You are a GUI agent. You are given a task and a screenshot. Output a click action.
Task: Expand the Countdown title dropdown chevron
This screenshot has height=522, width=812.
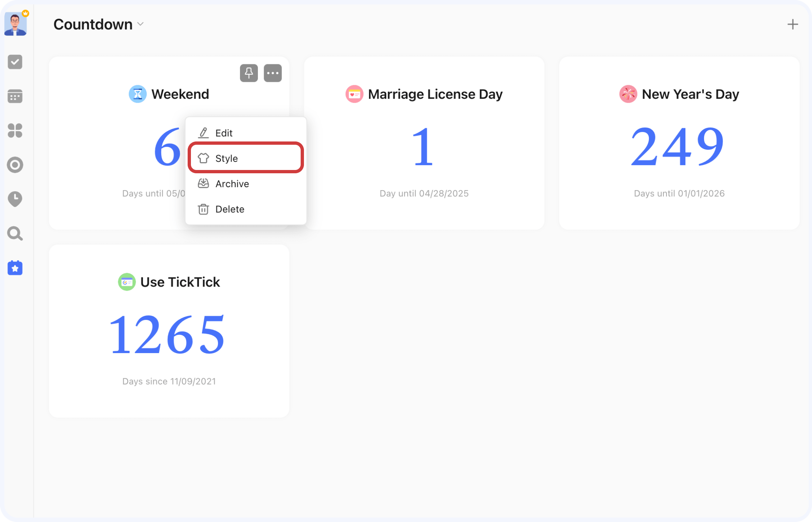tap(140, 24)
